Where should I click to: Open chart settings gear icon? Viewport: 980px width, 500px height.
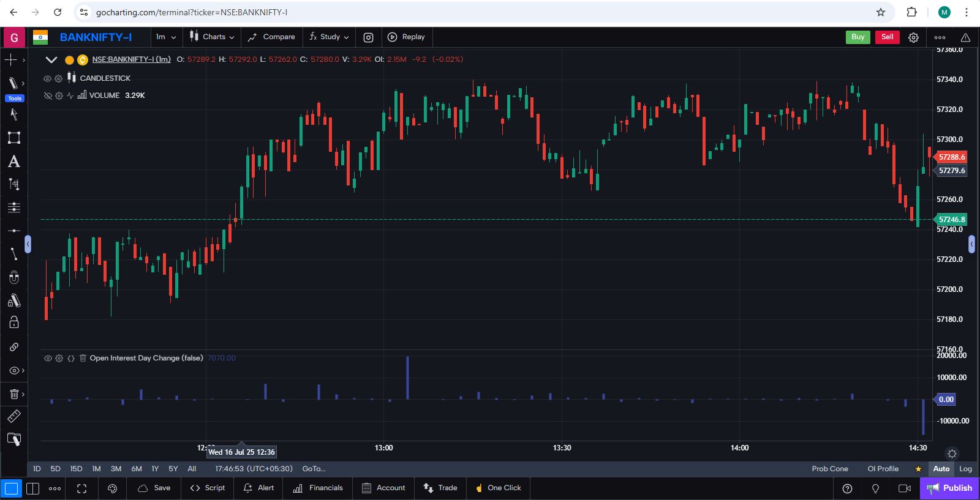(913, 37)
